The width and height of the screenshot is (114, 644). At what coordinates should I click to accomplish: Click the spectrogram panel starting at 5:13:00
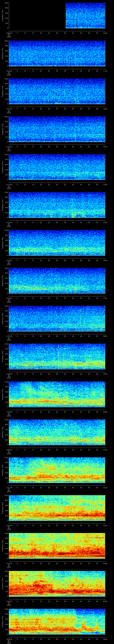point(57,167)
